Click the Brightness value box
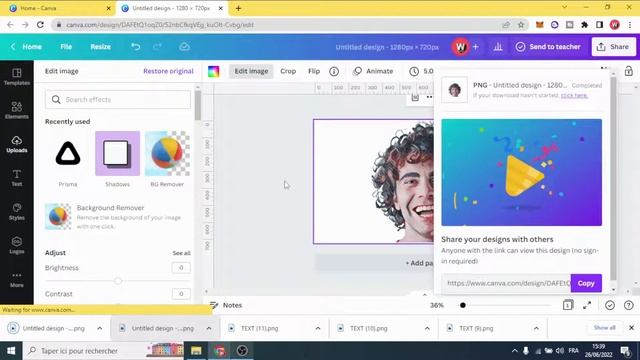 tap(181, 268)
